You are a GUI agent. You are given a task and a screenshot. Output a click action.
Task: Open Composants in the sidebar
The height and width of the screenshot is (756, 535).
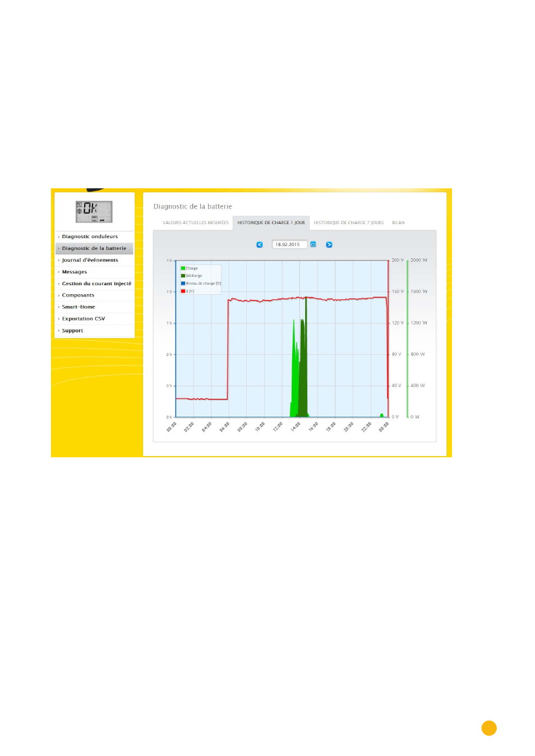(x=94, y=295)
